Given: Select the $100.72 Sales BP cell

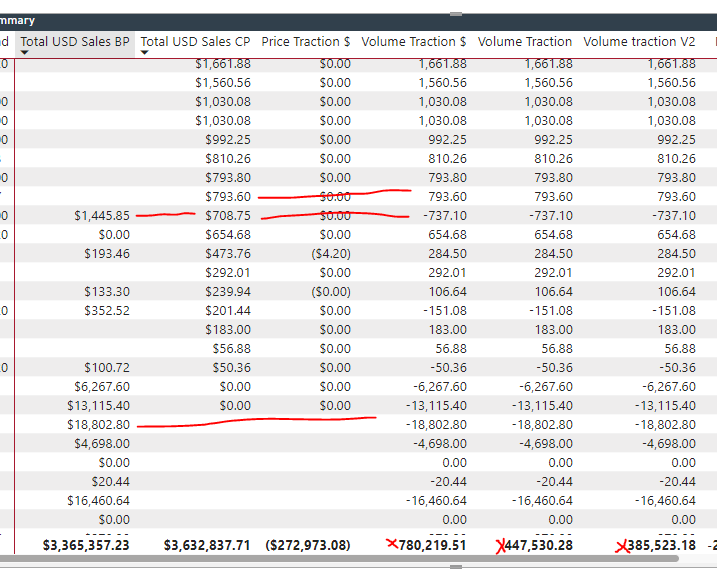Looking at the screenshot, I should (107, 368).
